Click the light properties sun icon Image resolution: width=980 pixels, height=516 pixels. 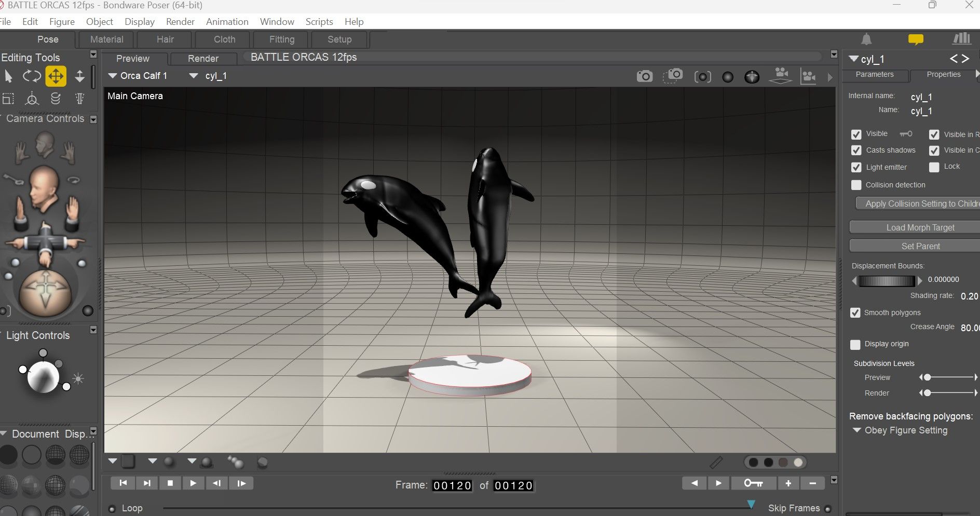[x=78, y=378]
